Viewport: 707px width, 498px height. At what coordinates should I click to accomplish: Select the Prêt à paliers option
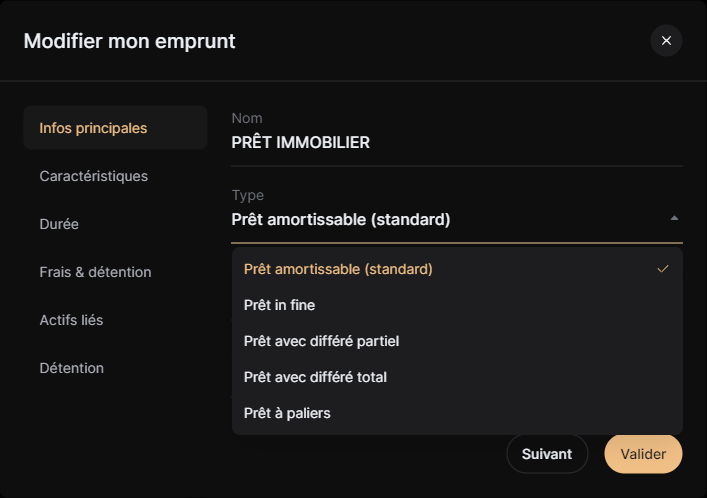point(287,413)
